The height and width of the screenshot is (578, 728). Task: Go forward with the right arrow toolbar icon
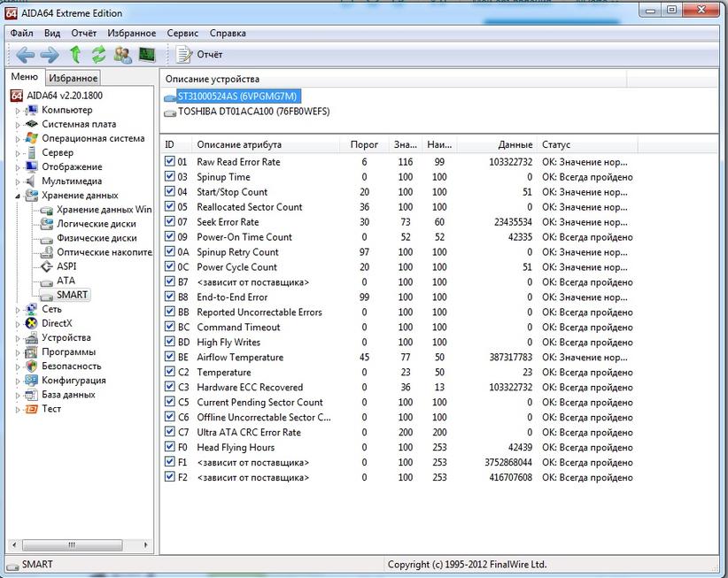(50, 55)
